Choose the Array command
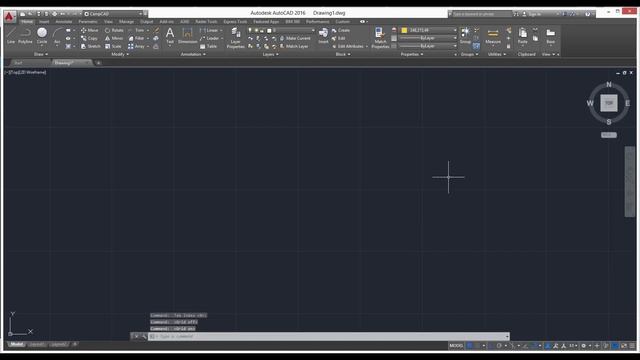 coord(136,47)
